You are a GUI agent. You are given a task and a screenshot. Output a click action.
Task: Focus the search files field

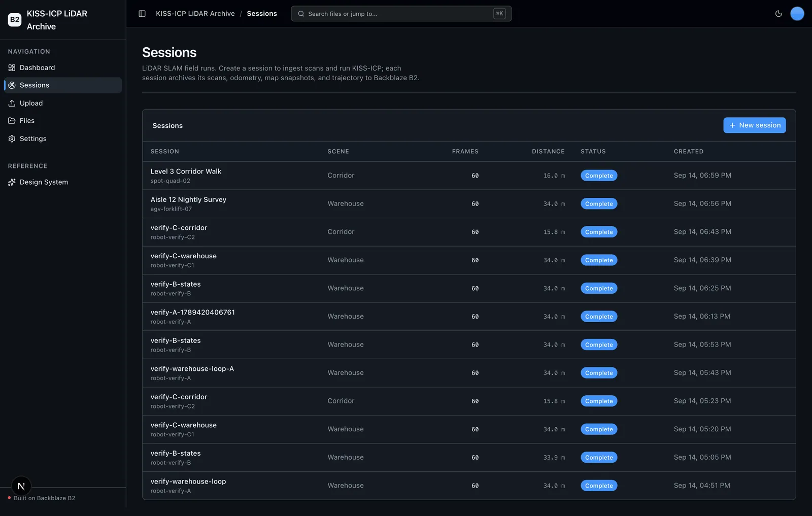coord(401,14)
